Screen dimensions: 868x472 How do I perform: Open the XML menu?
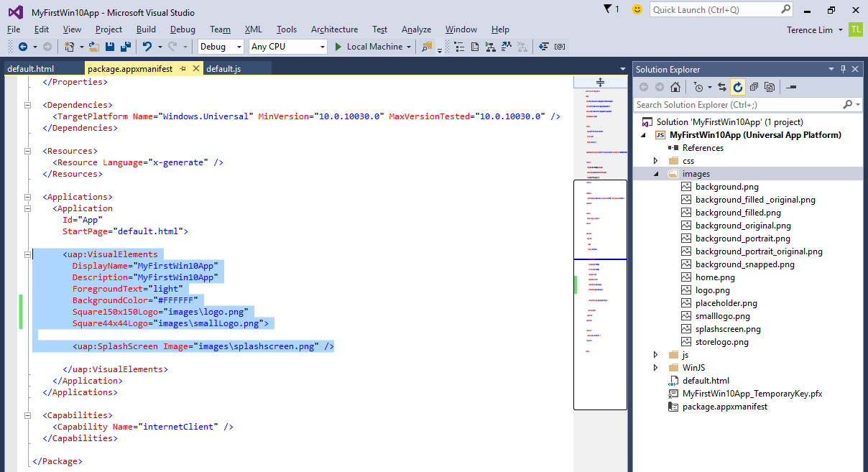click(254, 29)
